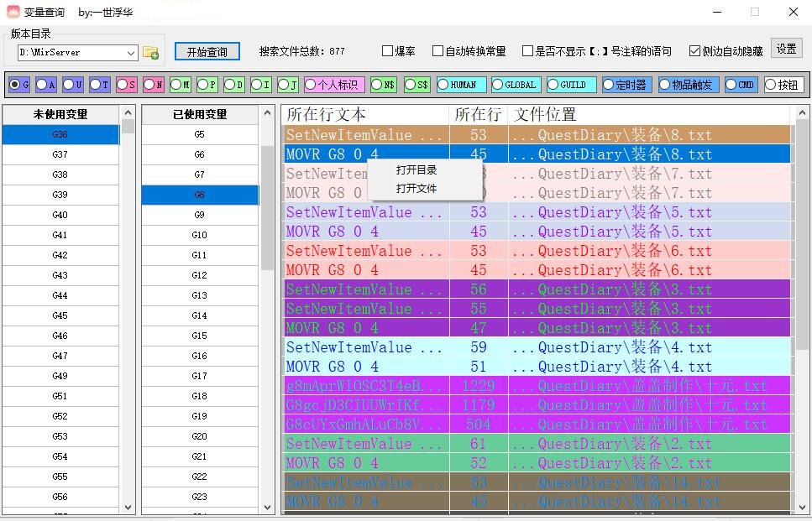Select G36 in unused variables list
This screenshot has width=812, height=521.
coord(60,134)
